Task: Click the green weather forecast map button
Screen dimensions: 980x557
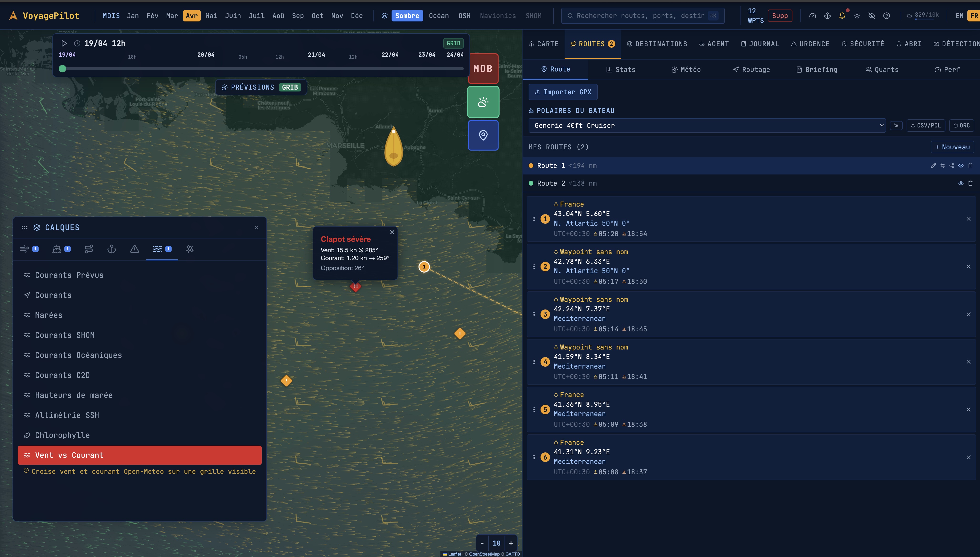Action: coord(483,102)
